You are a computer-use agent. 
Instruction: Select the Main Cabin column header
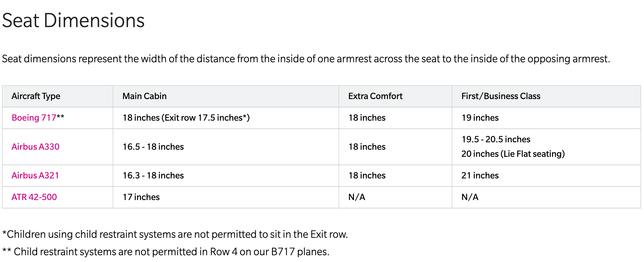144,96
